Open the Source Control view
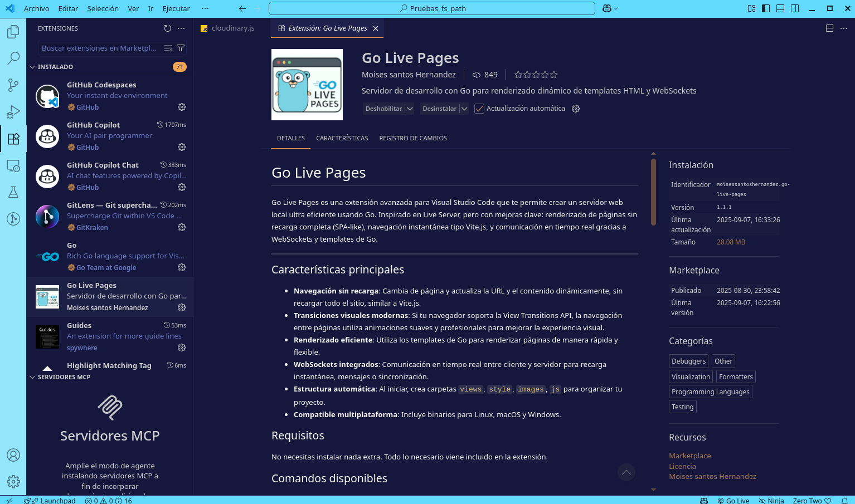The image size is (855, 504). click(x=13, y=85)
